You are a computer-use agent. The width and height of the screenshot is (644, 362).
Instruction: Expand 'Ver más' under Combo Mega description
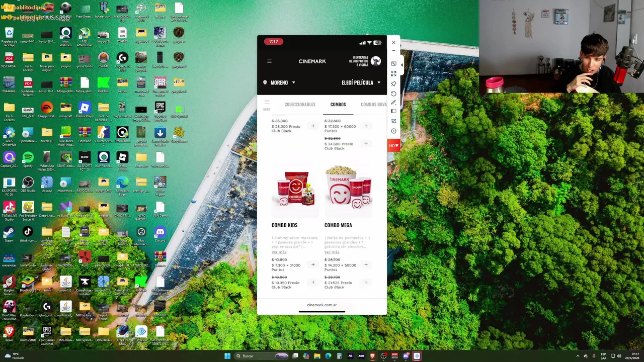tap(332, 252)
